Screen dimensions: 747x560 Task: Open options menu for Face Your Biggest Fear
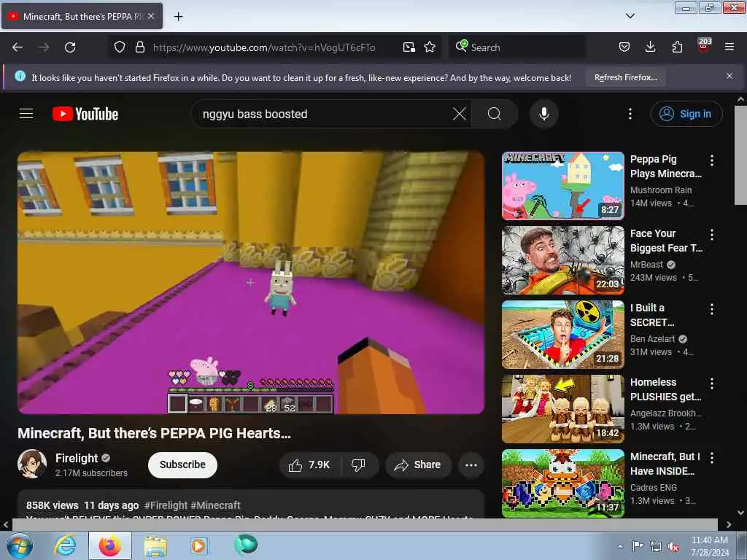[712, 235]
